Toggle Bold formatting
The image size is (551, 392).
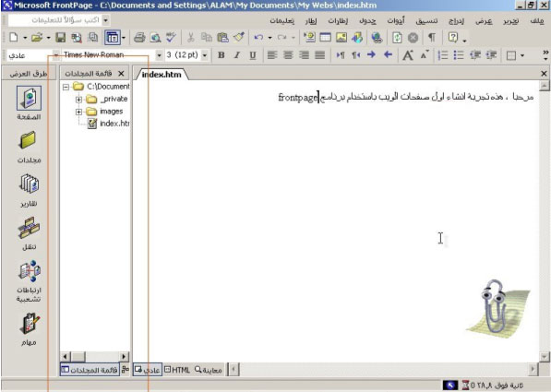pyautogui.click(x=221, y=55)
